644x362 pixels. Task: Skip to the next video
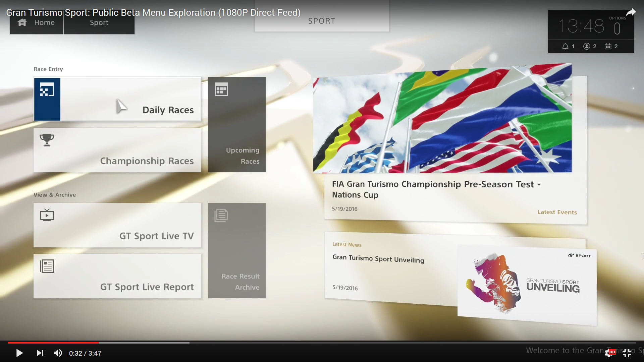40,353
